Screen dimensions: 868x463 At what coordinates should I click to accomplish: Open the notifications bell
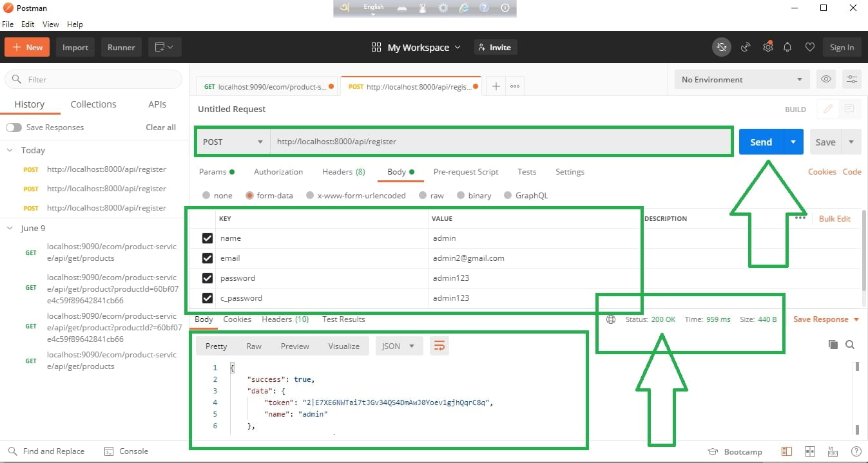click(x=787, y=47)
